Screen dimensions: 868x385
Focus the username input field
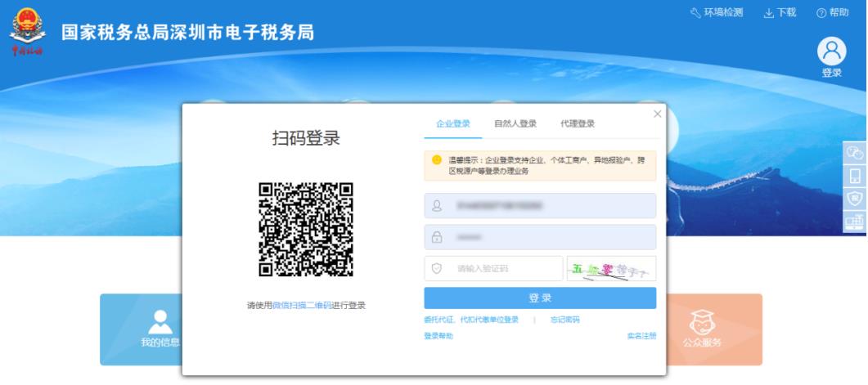(540, 206)
